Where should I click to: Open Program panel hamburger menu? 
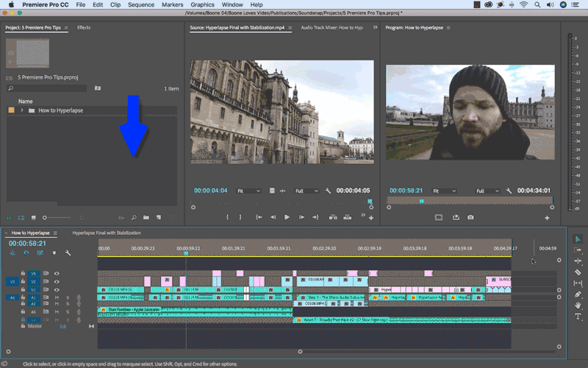click(x=448, y=28)
